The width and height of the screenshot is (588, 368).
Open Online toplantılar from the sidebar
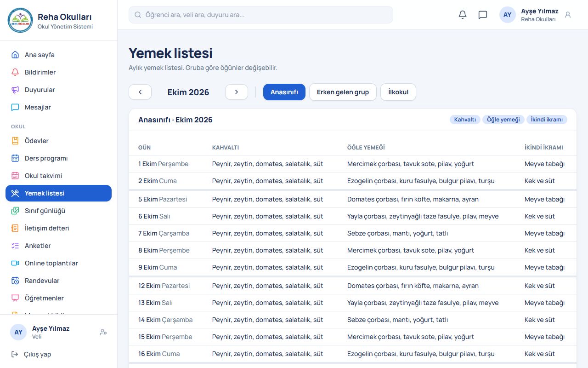pyautogui.click(x=58, y=263)
